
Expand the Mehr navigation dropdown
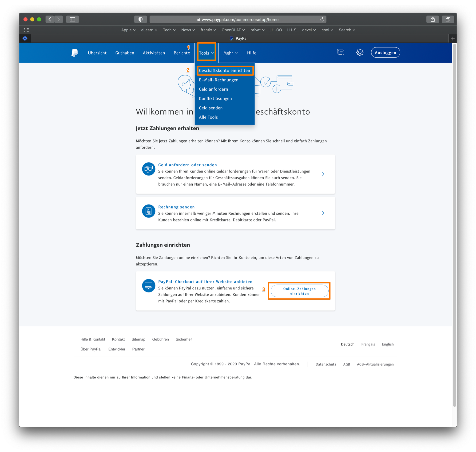click(230, 53)
